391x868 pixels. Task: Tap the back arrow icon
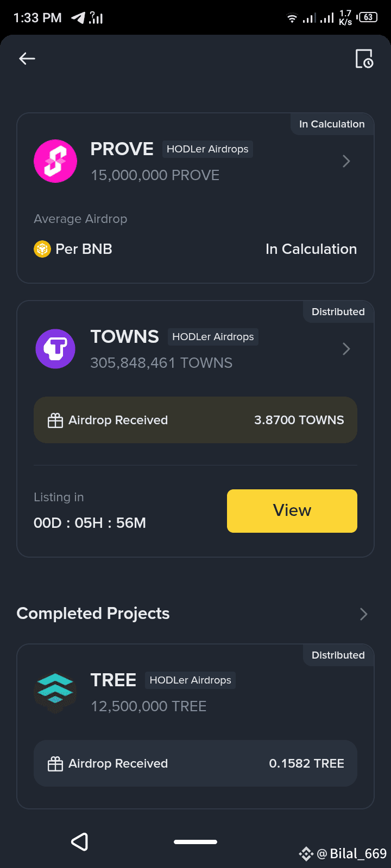click(27, 59)
